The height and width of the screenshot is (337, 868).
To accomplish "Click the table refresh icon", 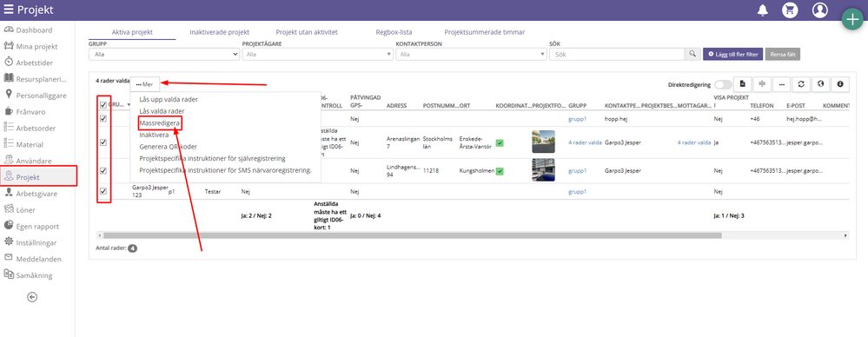I will (x=801, y=84).
